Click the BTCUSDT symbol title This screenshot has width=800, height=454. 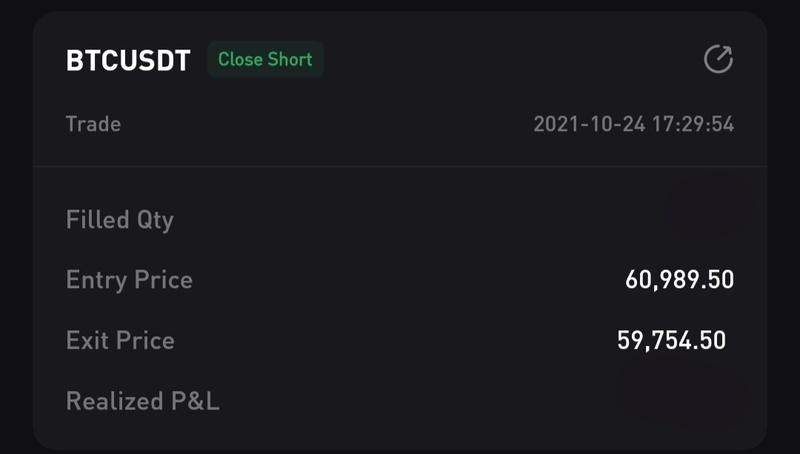tap(128, 60)
